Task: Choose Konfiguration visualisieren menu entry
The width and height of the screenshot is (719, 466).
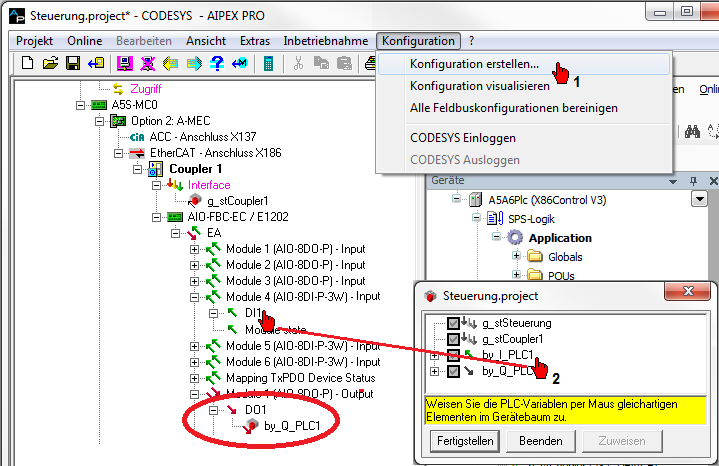Action: [524, 86]
